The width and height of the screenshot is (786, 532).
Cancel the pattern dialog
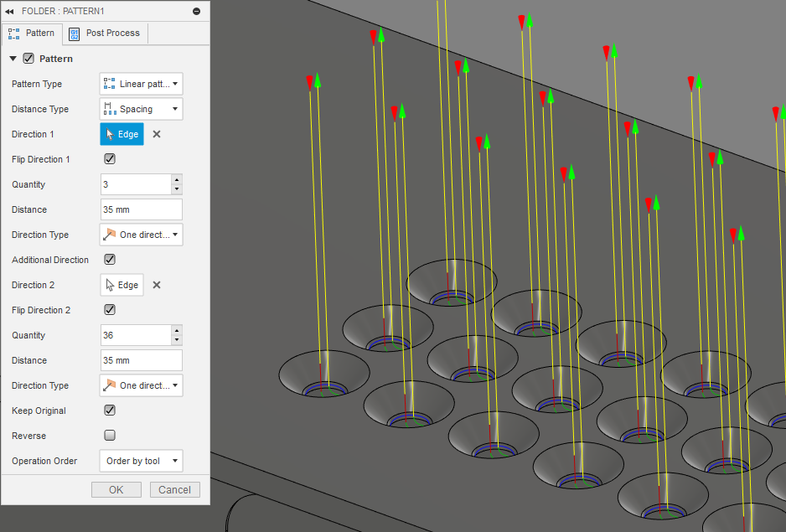pyautogui.click(x=174, y=489)
